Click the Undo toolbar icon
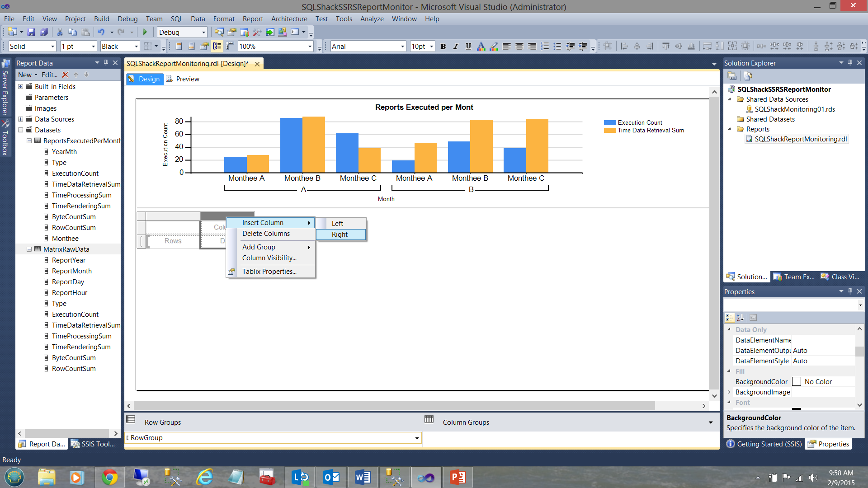 tap(101, 32)
